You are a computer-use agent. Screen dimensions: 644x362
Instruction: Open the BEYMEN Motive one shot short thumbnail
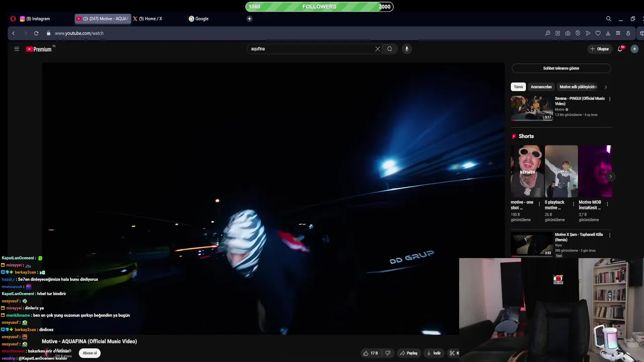(x=527, y=171)
